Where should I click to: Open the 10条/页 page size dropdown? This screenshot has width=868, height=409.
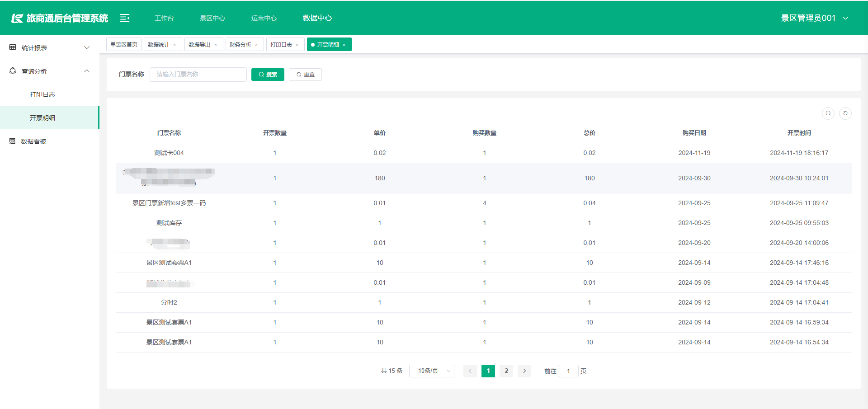pos(432,371)
